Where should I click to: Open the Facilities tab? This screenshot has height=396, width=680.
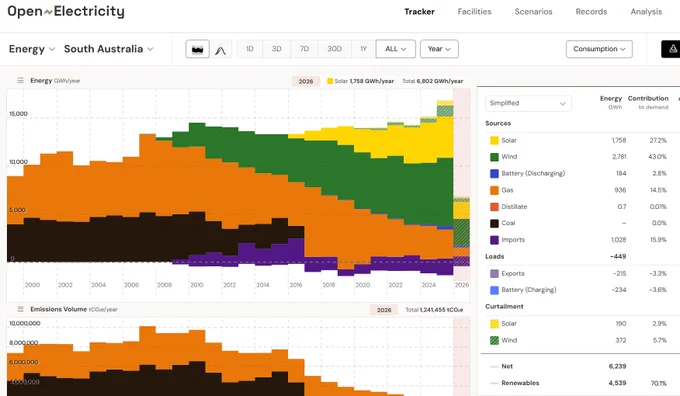pyautogui.click(x=474, y=12)
